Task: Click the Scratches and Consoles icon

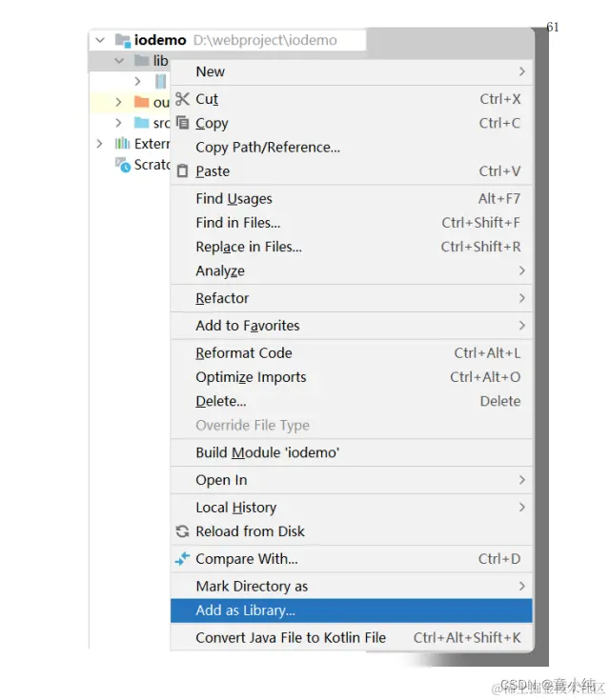Action: coord(122,164)
